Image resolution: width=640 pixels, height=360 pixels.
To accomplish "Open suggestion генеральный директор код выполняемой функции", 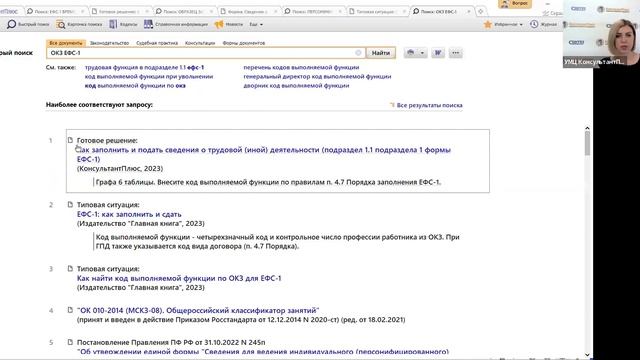I will coord(317,77).
